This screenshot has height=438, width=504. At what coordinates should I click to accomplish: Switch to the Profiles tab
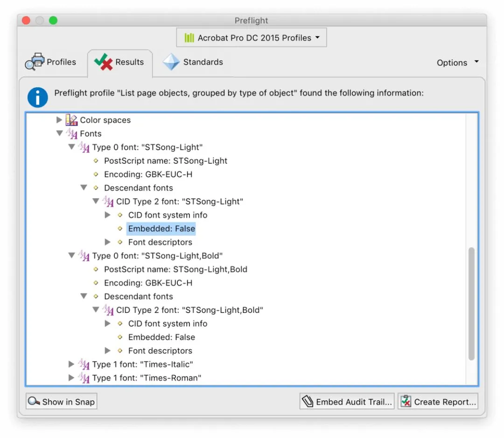point(51,62)
